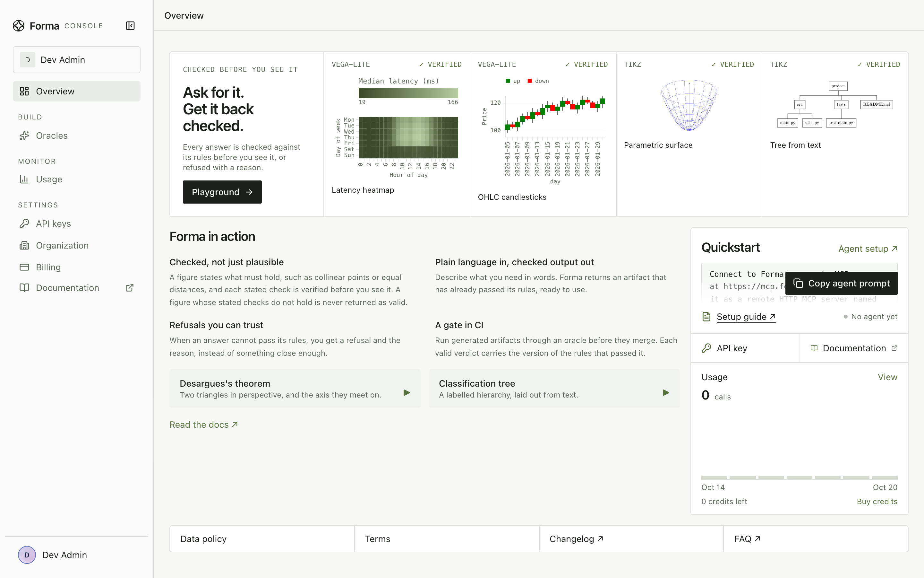Viewport: 924px width, 578px height.
Task: Open the Parametric surface example card
Action: click(x=689, y=134)
